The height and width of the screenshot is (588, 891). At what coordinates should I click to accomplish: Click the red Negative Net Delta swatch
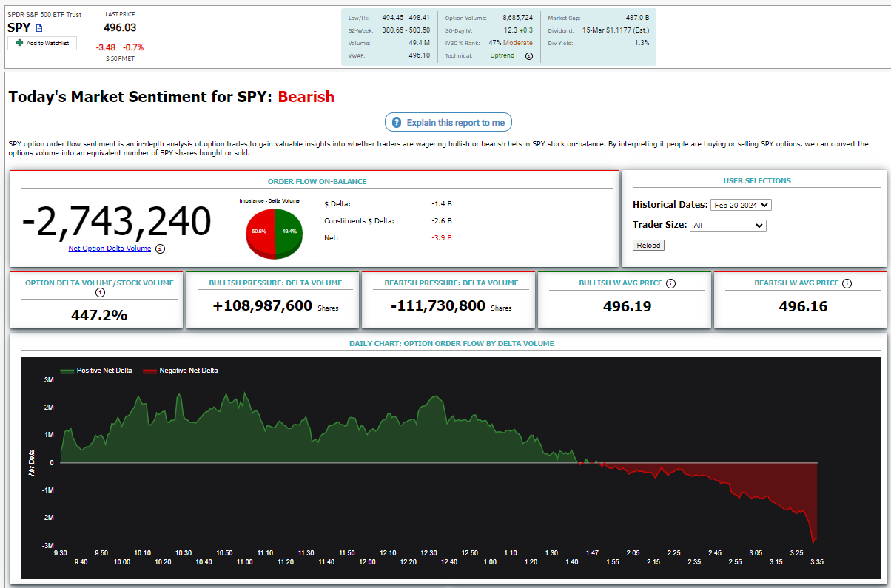(149, 371)
